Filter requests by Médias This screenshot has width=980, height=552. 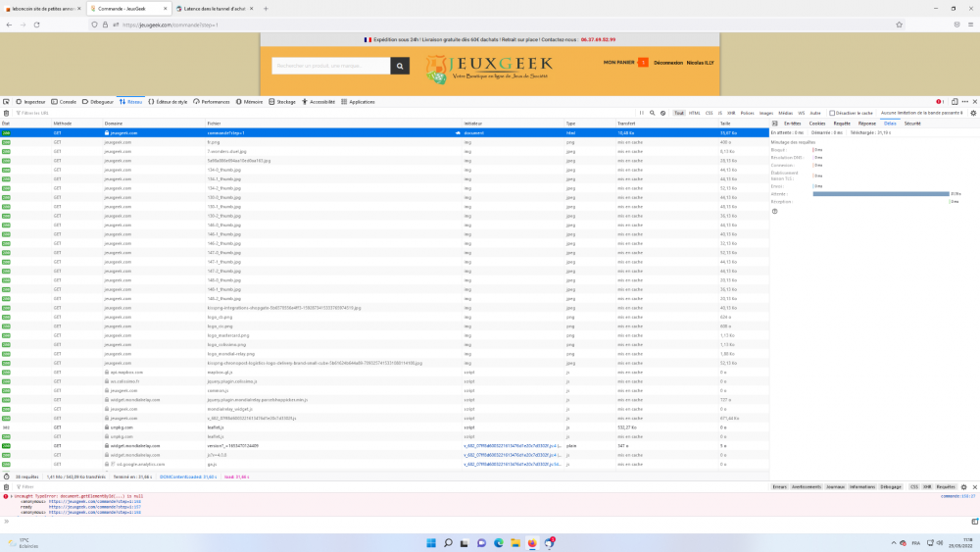click(786, 113)
